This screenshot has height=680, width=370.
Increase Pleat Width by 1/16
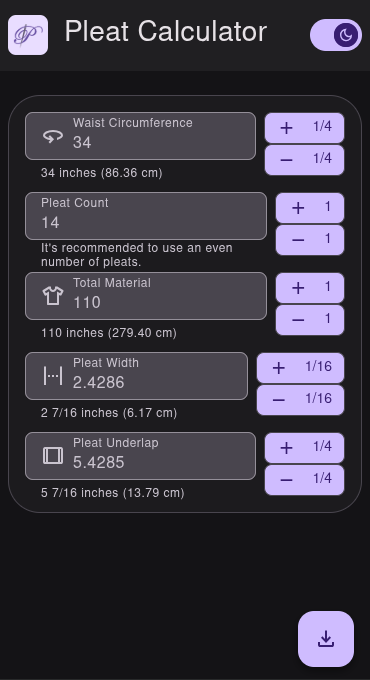pyautogui.click(x=301, y=368)
